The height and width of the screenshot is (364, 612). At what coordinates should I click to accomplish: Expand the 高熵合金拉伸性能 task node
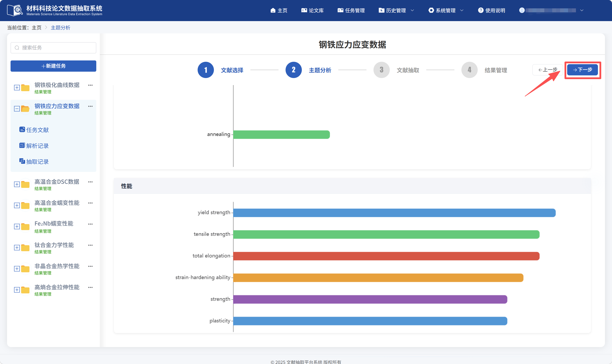tap(17, 290)
